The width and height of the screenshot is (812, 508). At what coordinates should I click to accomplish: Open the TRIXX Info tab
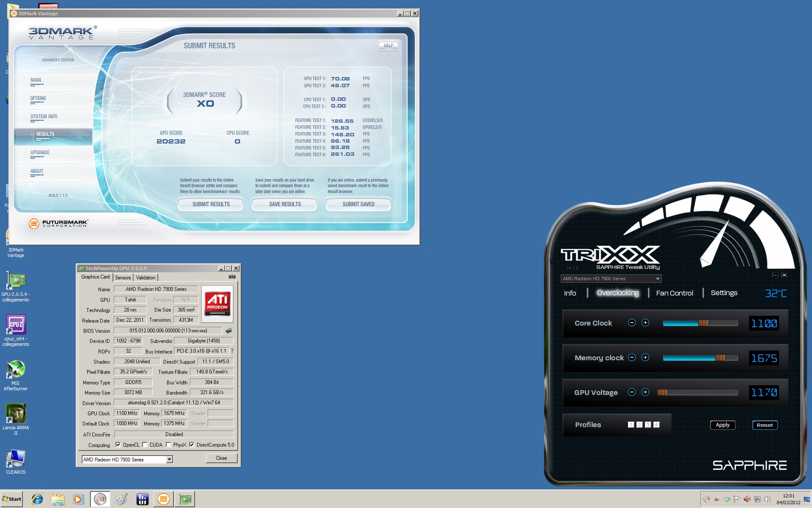pyautogui.click(x=570, y=293)
